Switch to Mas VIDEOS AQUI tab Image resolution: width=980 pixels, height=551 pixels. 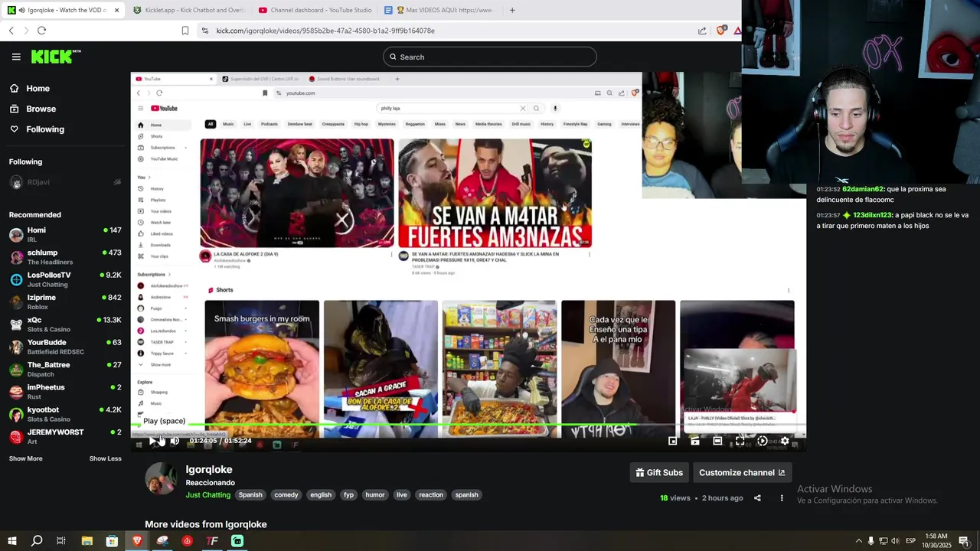click(439, 10)
